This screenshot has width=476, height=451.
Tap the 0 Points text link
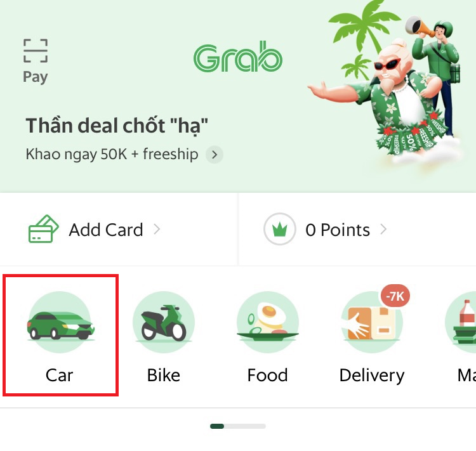pos(338,230)
